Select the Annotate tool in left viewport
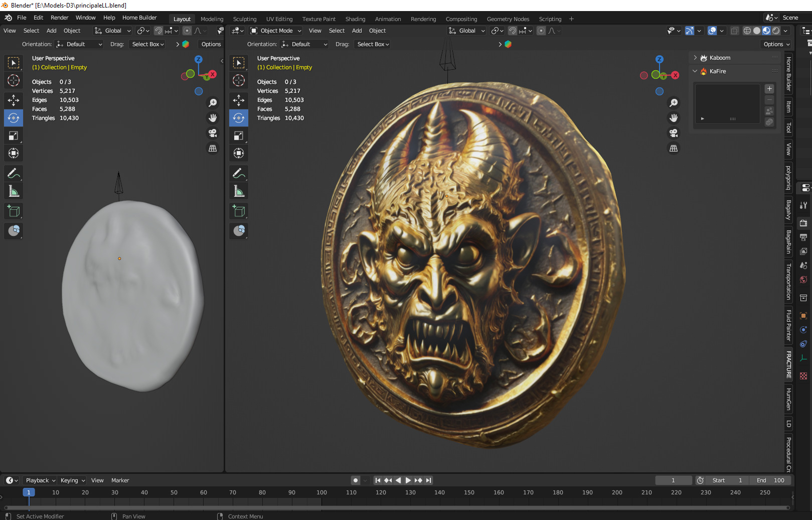Screen dimensions: 812x520 (x=14, y=174)
